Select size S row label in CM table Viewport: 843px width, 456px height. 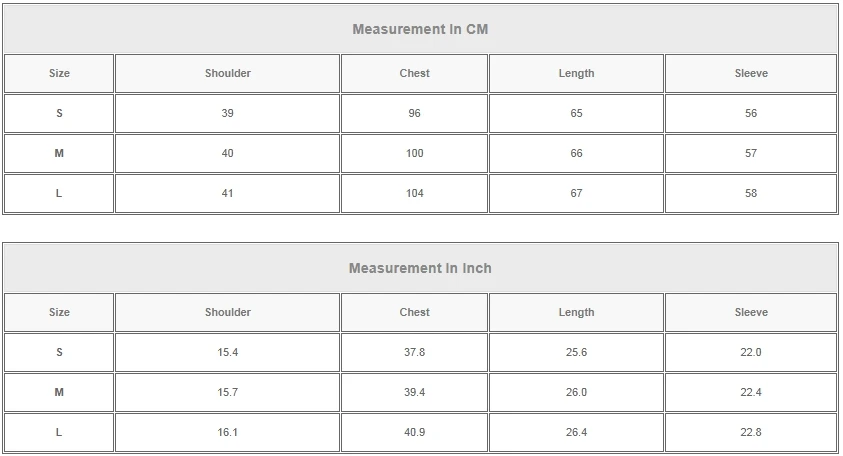(x=59, y=113)
